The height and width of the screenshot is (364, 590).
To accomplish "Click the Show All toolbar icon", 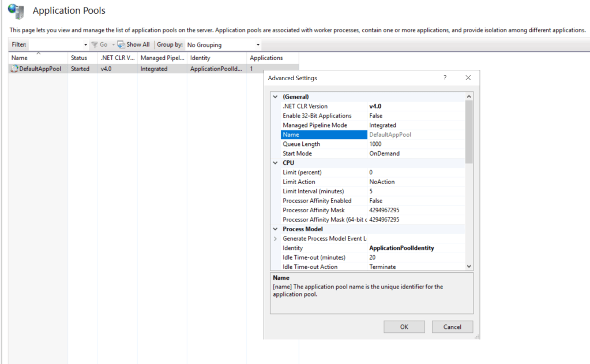I will pos(121,44).
